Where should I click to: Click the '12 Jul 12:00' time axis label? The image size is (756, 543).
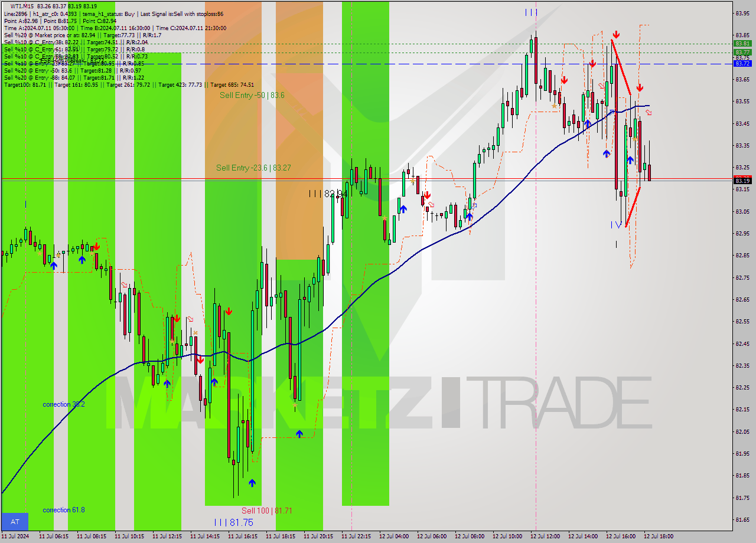545,537
